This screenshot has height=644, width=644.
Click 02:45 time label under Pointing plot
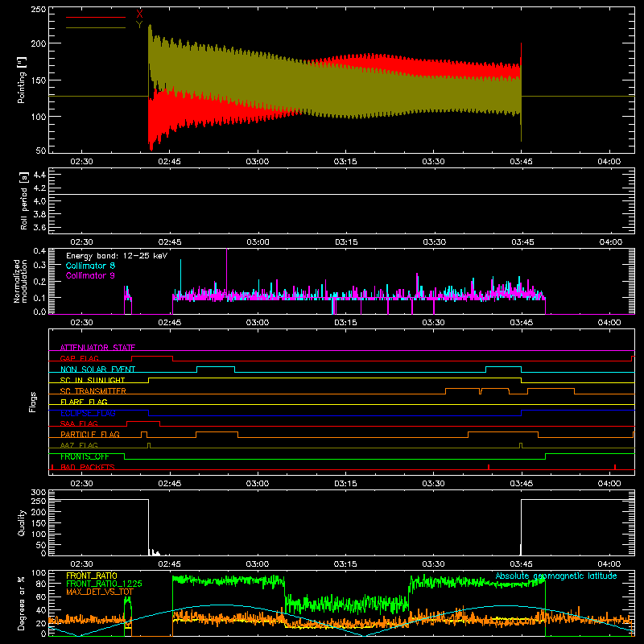coord(170,162)
